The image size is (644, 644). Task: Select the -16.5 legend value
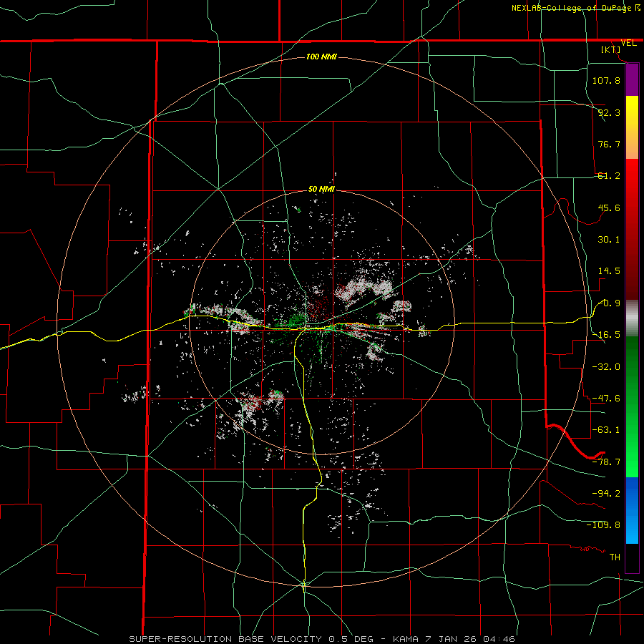606,335
